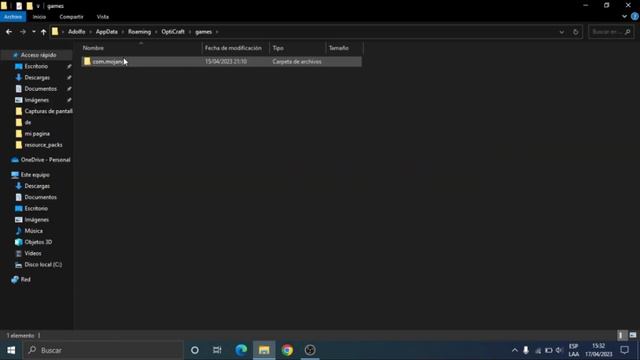
Task: Open Música in the sidebar
Action: (33, 231)
